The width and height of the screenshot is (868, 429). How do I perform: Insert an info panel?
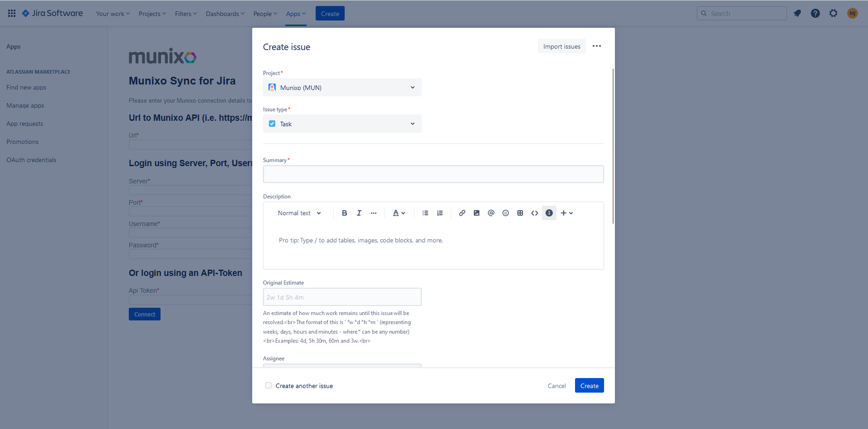[549, 213]
